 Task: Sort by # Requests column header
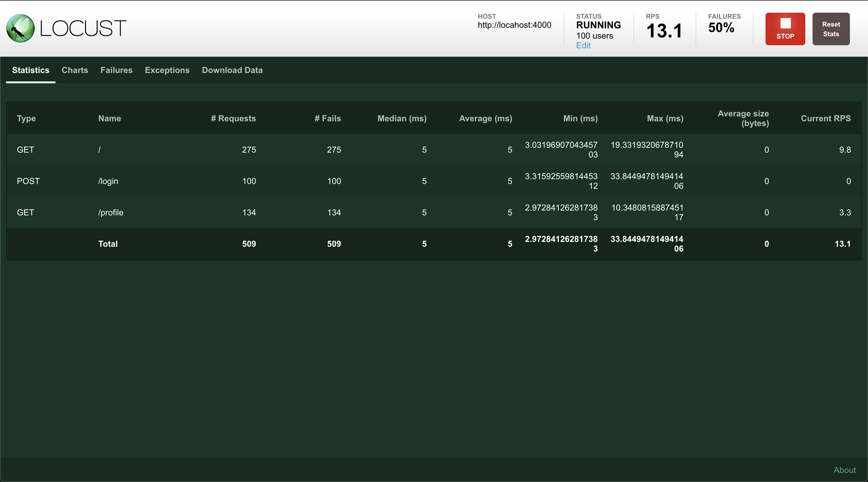pyautogui.click(x=233, y=119)
